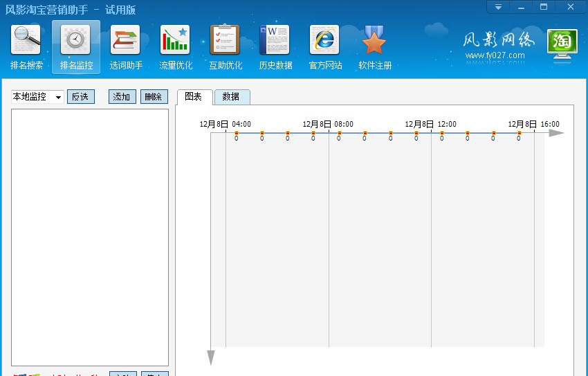The image size is (588, 376).
Task: Click the green 淘 monitor icon
Action: pos(562,42)
